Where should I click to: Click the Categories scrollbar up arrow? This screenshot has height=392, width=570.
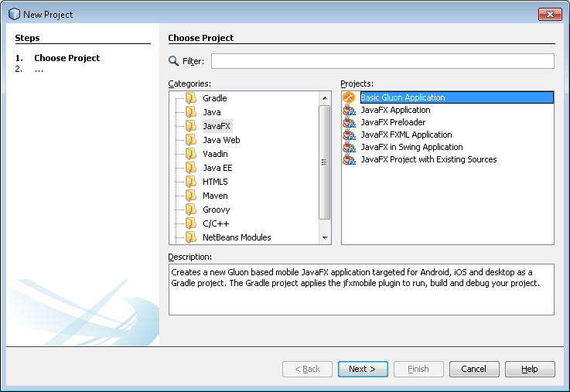[325, 98]
